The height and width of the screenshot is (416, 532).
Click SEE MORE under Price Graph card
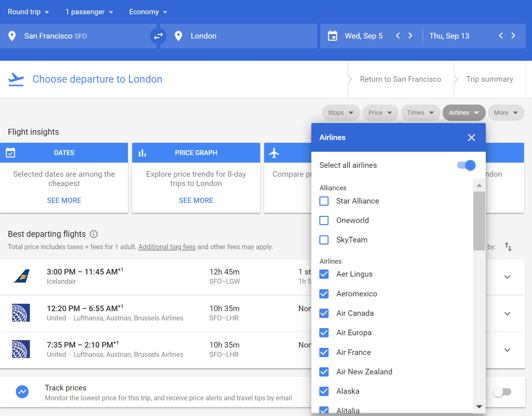pos(196,200)
